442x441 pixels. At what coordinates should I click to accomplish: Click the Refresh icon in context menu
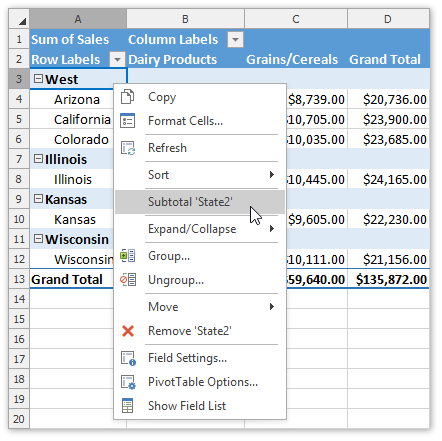(127, 148)
